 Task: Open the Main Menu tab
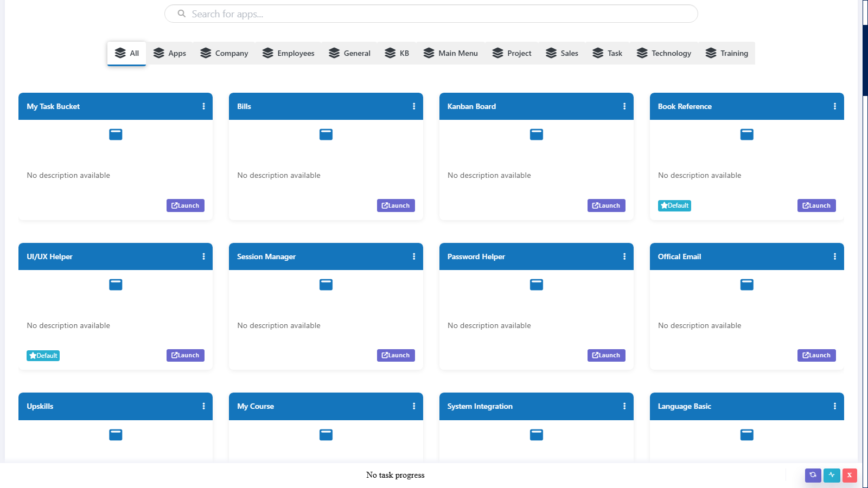[451, 53]
